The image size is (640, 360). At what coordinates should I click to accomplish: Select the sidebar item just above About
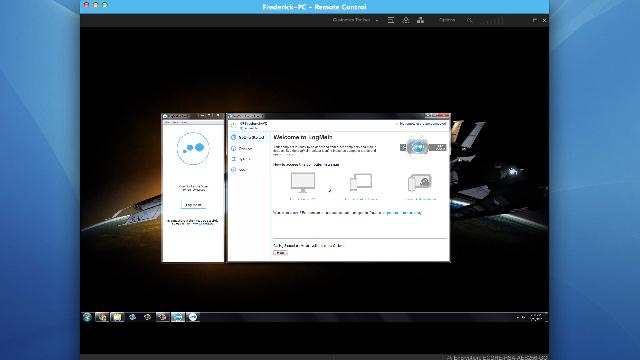(242, 159)
